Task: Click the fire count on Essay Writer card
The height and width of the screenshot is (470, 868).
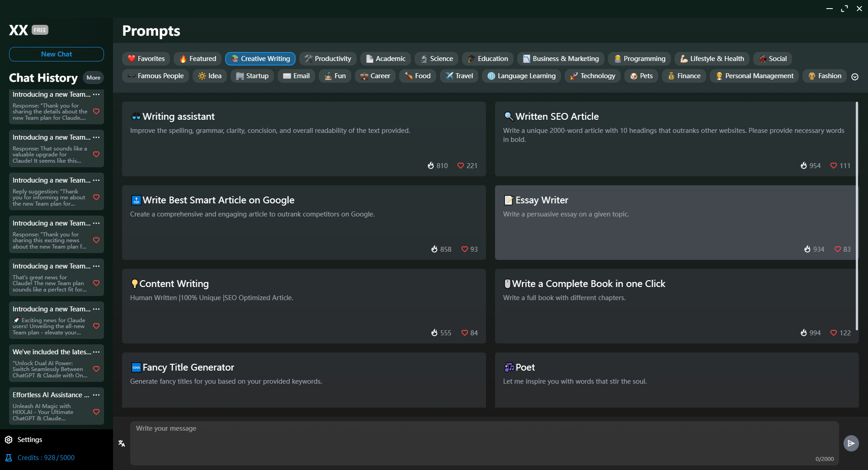Action: pyautogui.click(x=819, y=249)
